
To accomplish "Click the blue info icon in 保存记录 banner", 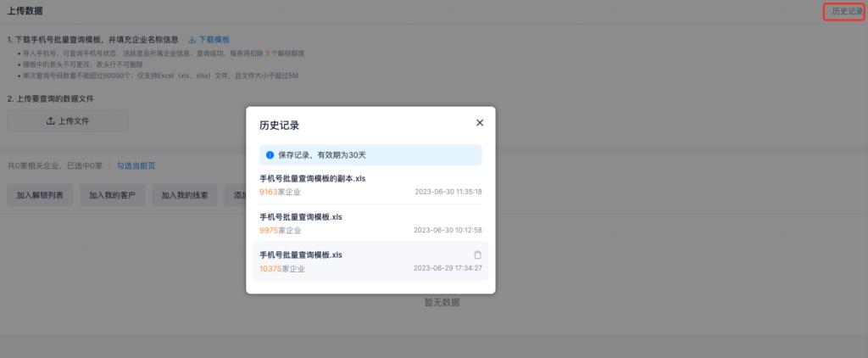I will pos(270,155).
